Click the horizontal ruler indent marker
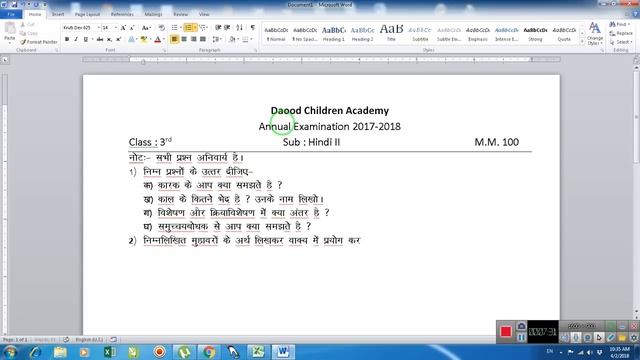 tap(143, 61)
